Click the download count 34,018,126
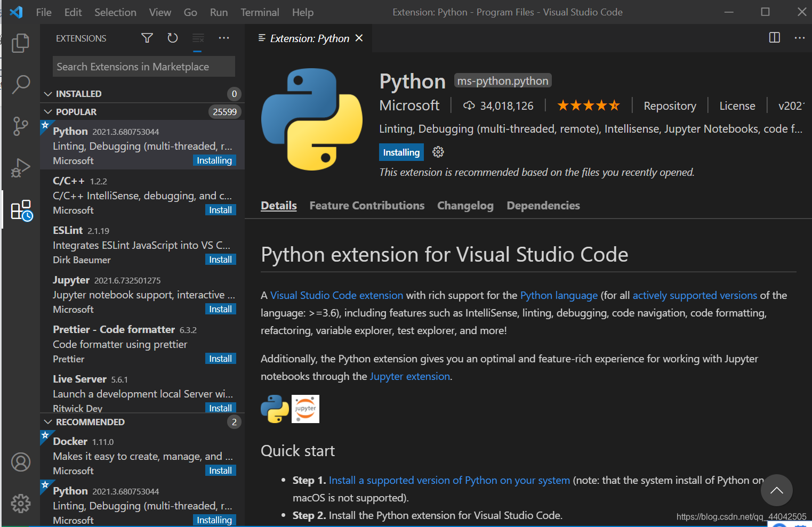 (498, 106)
